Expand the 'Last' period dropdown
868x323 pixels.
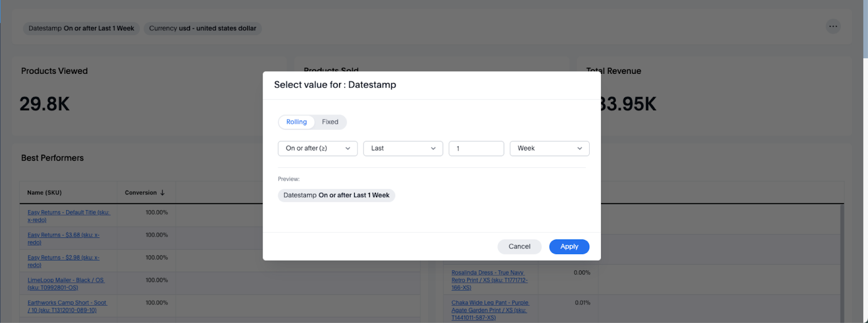[403, 149]
